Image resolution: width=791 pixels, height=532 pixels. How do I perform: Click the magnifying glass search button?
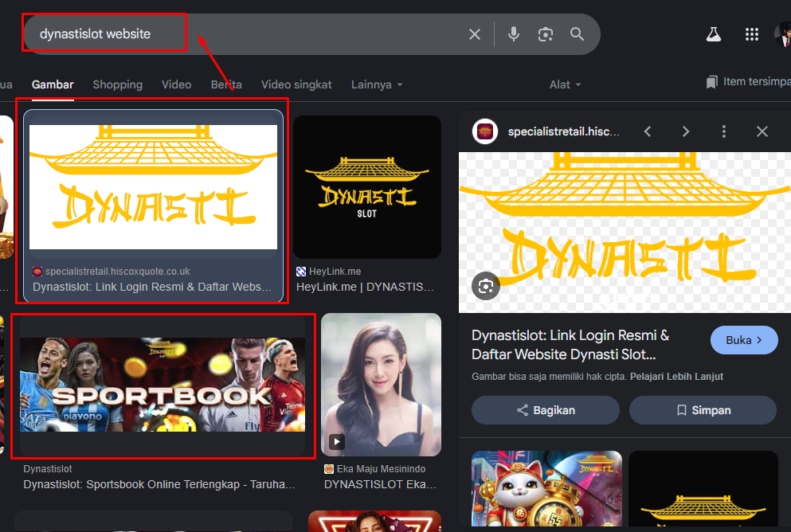pyautogui.click(x=577, y=34)
